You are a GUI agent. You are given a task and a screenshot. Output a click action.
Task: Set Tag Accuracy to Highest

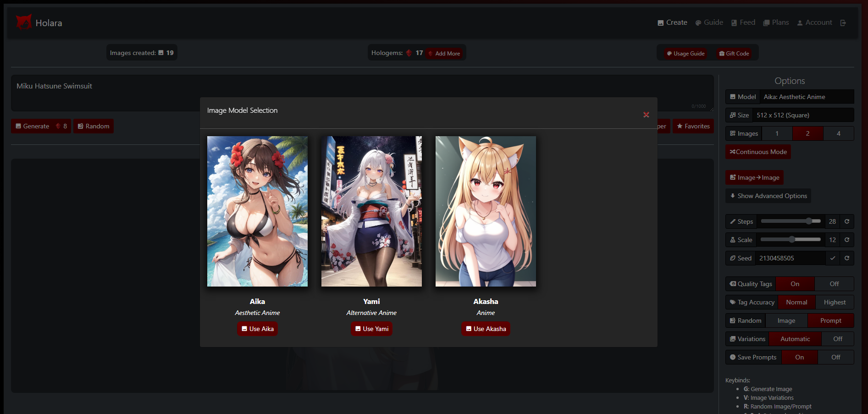pos(835,302)
